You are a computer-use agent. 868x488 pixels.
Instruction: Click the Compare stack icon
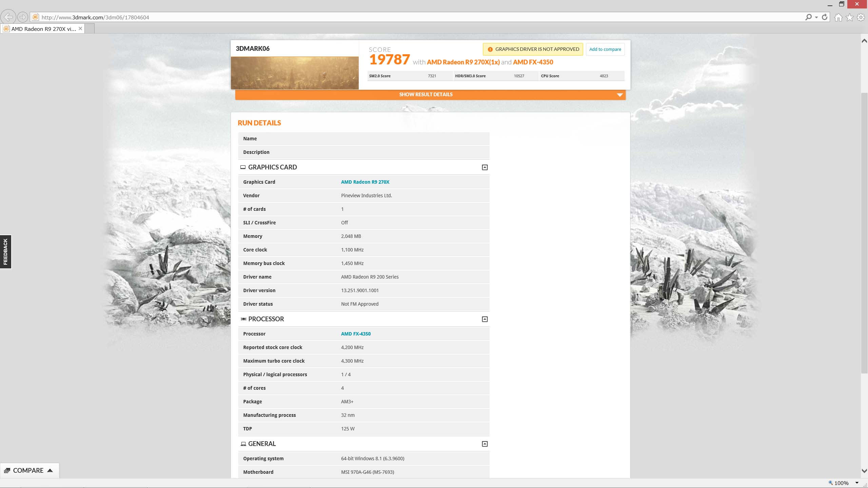tap(7, 470)
